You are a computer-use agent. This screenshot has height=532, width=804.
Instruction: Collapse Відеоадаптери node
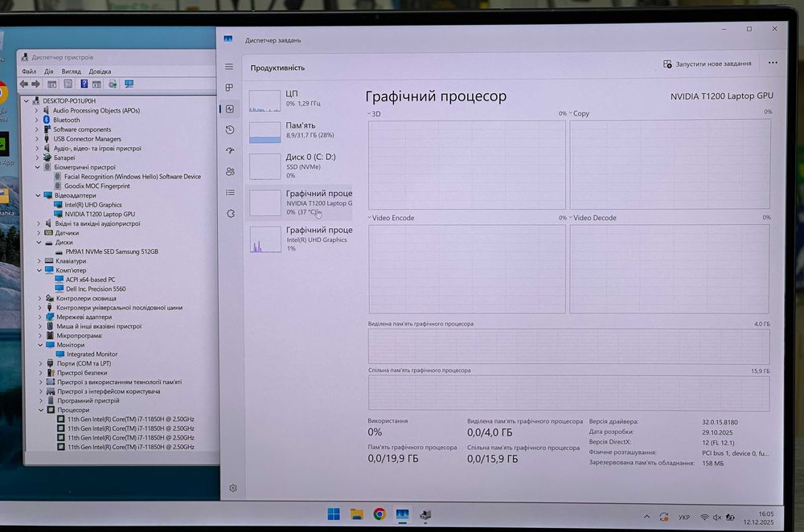pos(38,195)
